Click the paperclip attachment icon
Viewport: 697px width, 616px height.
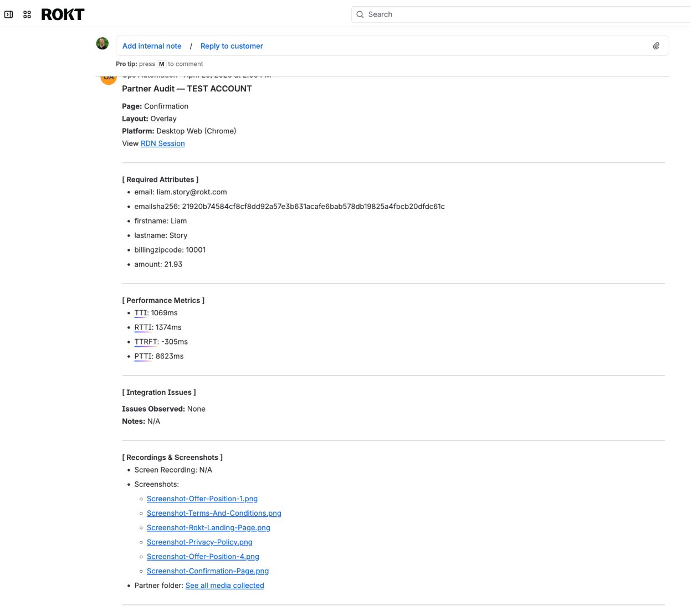[656, 46]
